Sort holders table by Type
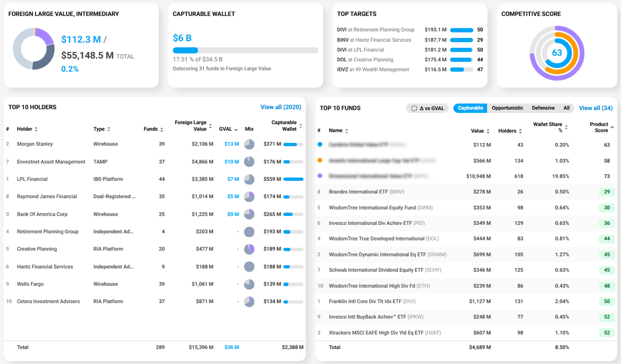The image size is (621, 364). click(109, 129)
